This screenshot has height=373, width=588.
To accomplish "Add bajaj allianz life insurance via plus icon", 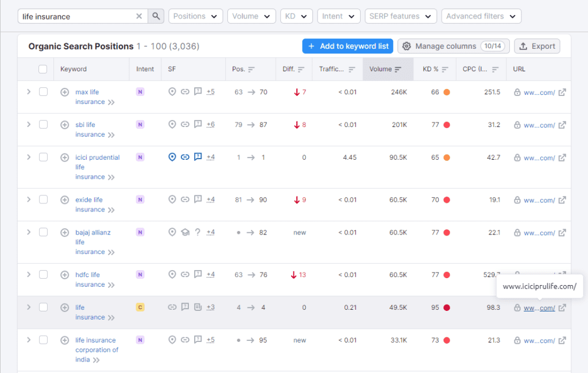I will point(64,232).
